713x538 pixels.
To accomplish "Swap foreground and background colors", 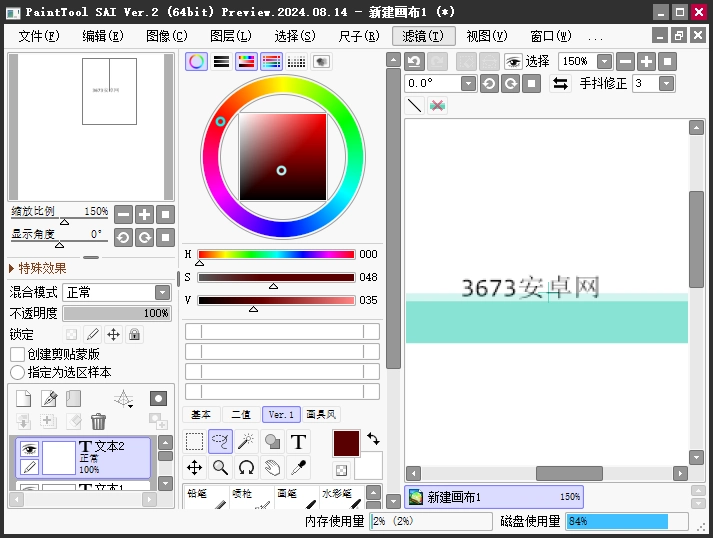I will 373,438.
